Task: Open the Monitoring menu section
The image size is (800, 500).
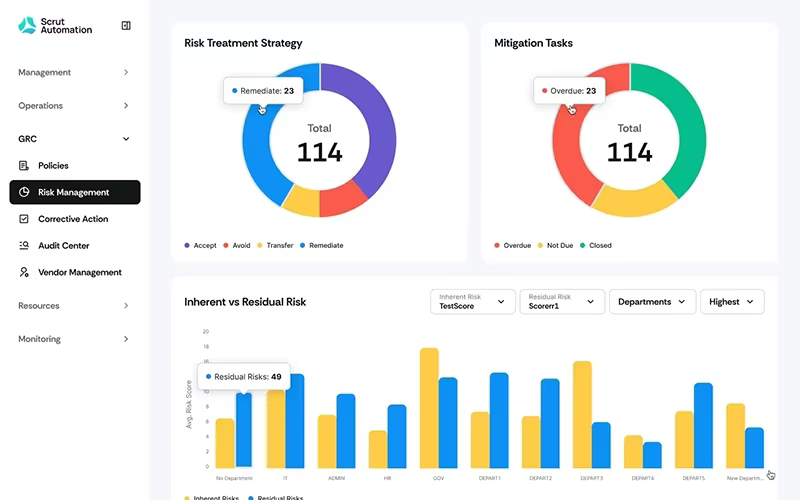Action: [x=74, y=339]
